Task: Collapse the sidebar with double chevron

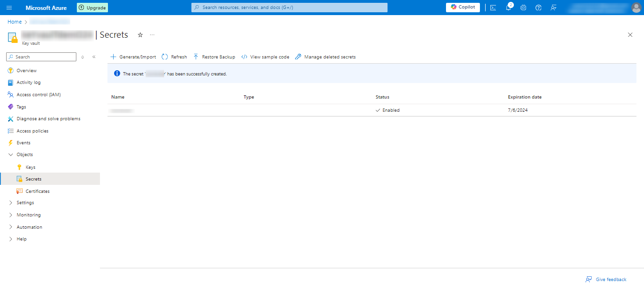Action: coord(94,57)
